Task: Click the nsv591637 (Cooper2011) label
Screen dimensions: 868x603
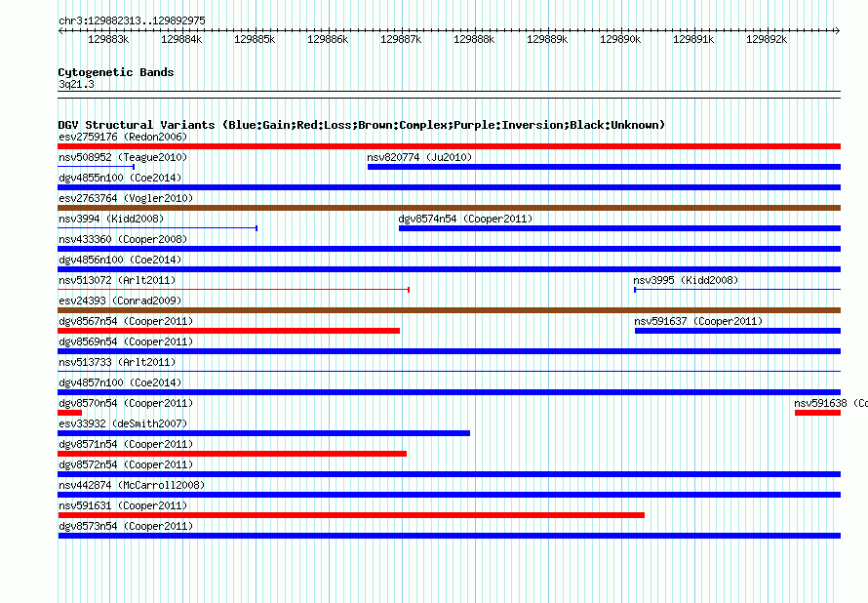Action: (698, 321)
